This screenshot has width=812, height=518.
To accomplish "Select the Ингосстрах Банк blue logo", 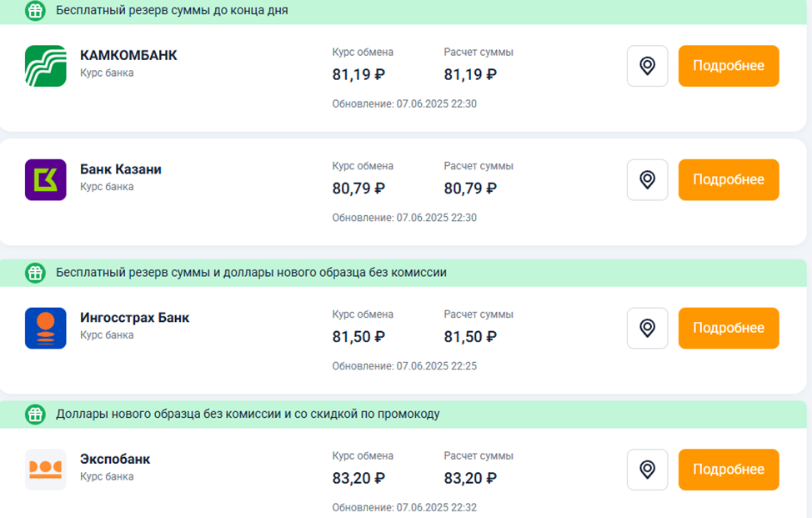I will (x=46, y=328).
